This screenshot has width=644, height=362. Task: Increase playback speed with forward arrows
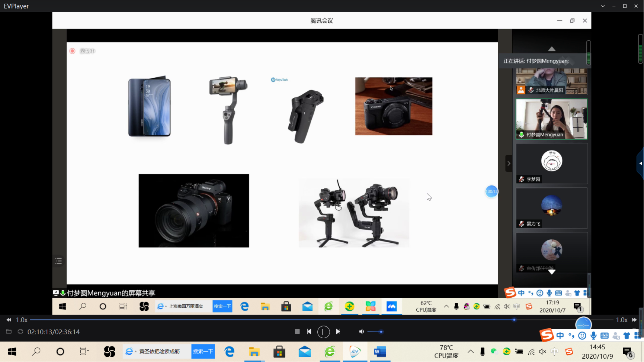pos(634,320)
